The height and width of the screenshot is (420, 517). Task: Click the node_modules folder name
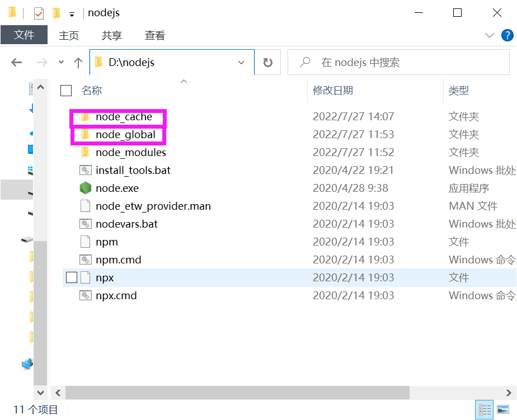point(131,152)
